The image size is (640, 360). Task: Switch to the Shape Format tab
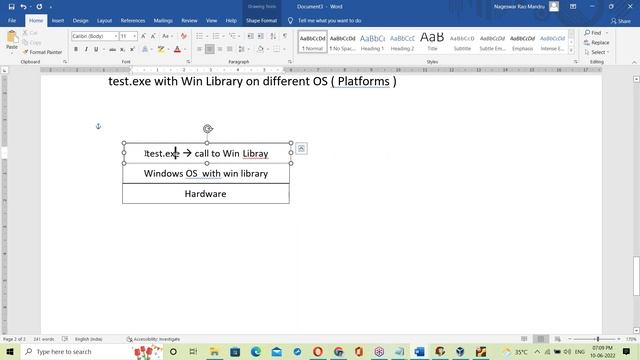(261, 20)
